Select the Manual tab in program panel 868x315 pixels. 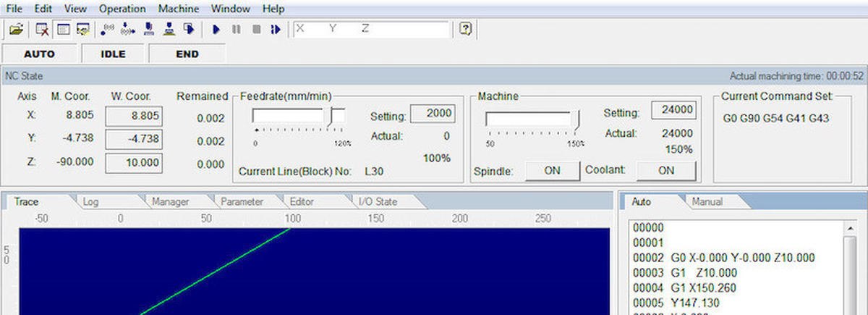click(707, 201)
